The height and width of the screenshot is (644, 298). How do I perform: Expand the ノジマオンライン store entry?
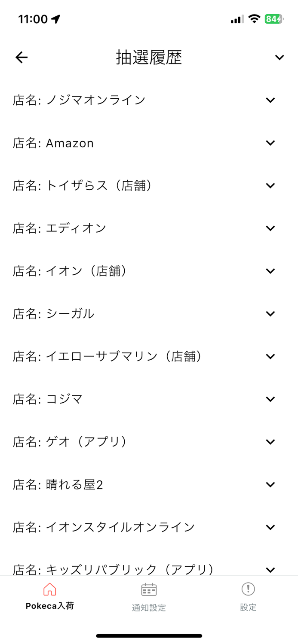[270, 100]
